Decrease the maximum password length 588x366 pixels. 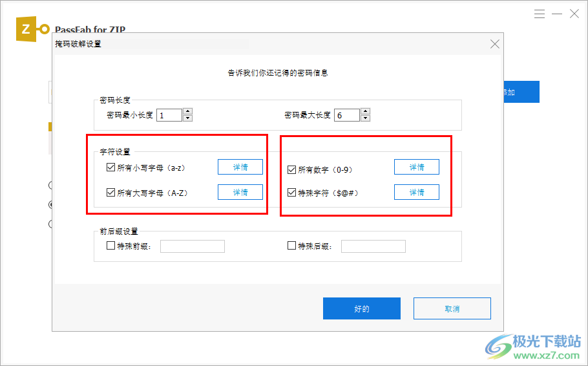pyautogui.click(x=365, y=118)
